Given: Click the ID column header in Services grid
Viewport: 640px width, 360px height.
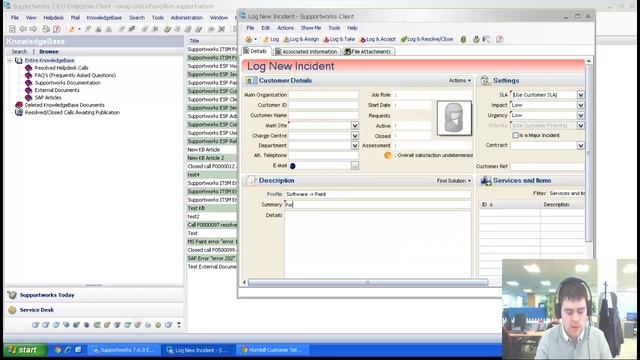Looking at the screenshot, I should point(510,204).
